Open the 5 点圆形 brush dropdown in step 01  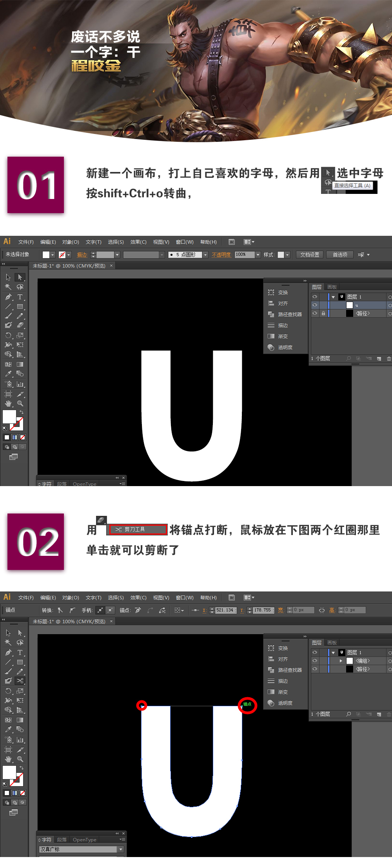[x=205, y=255]
